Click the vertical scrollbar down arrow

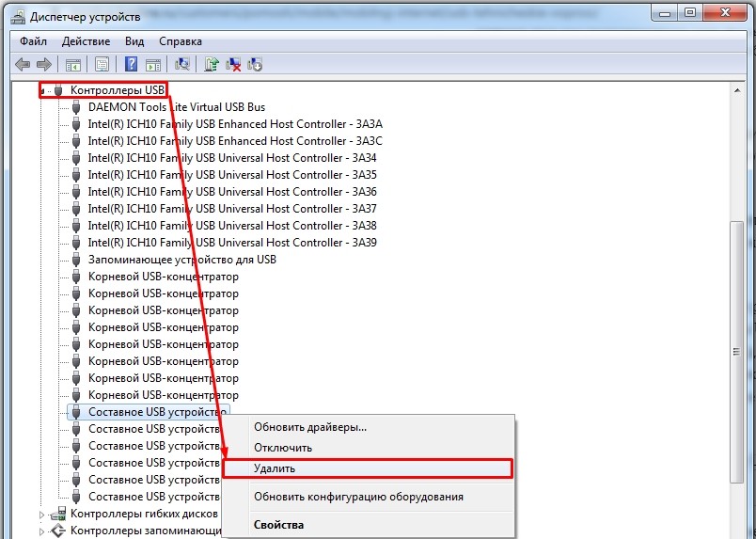point(738,531)
